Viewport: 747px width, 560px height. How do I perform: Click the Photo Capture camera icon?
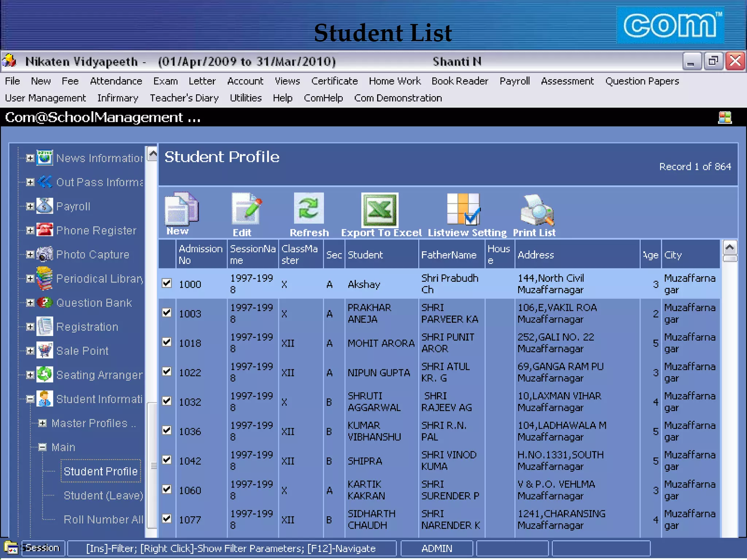(x=44, y=254)
